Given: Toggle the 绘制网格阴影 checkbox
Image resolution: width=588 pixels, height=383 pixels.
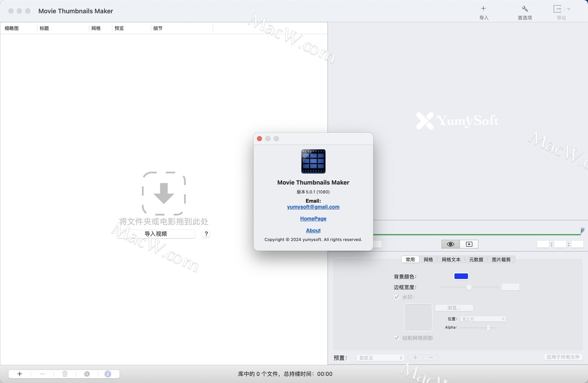Looking at the screenshot, I should 397,338.
